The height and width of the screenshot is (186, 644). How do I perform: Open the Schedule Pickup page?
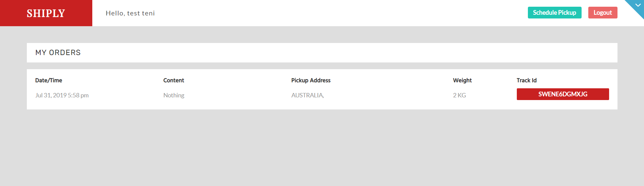click(554, 13)
